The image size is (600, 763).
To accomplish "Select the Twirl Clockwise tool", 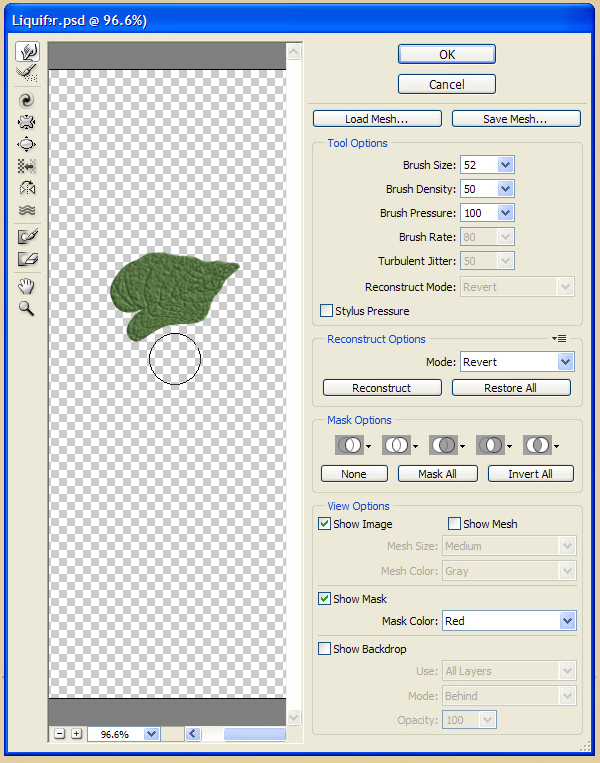I will tap(27, 100).
